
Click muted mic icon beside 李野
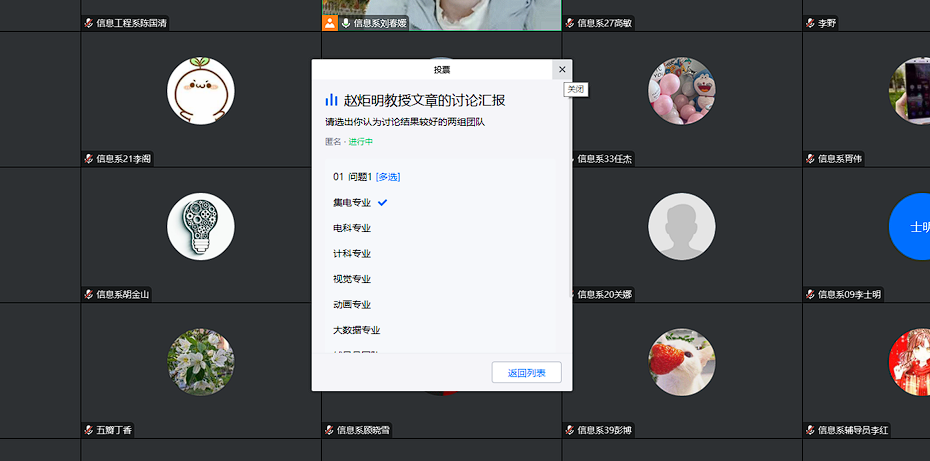click(x=810, y=23)
